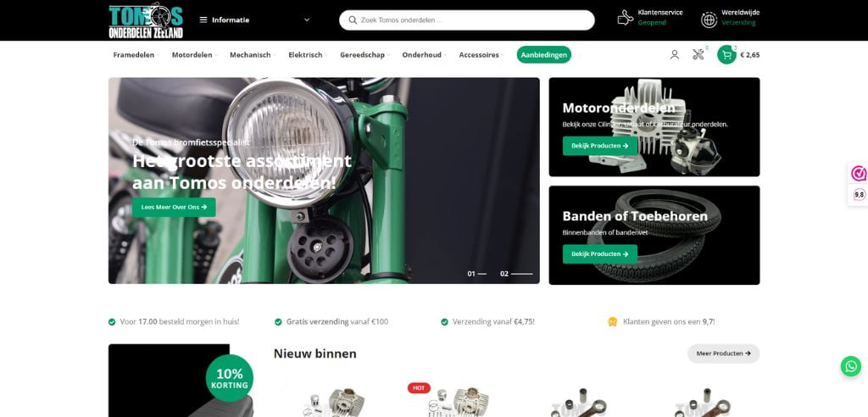
Task: Open the Onderhoud menu item
Action: [423, 55]
